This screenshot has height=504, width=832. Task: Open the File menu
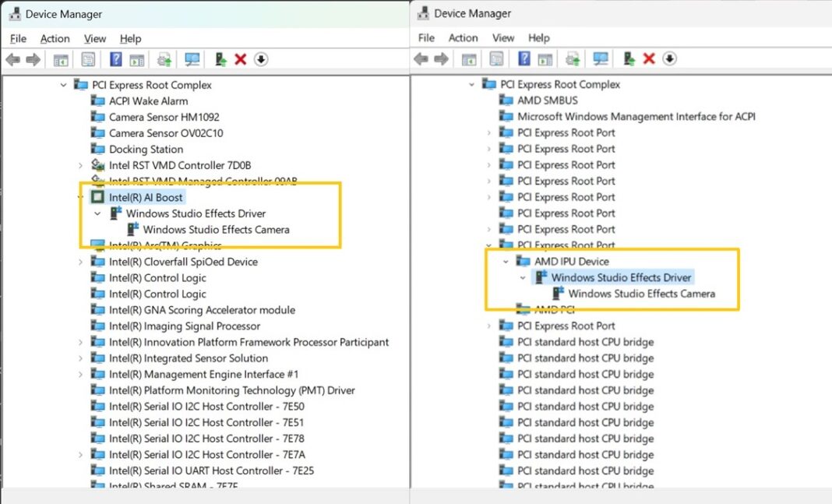pyautogui.click(x=18, y=38)
